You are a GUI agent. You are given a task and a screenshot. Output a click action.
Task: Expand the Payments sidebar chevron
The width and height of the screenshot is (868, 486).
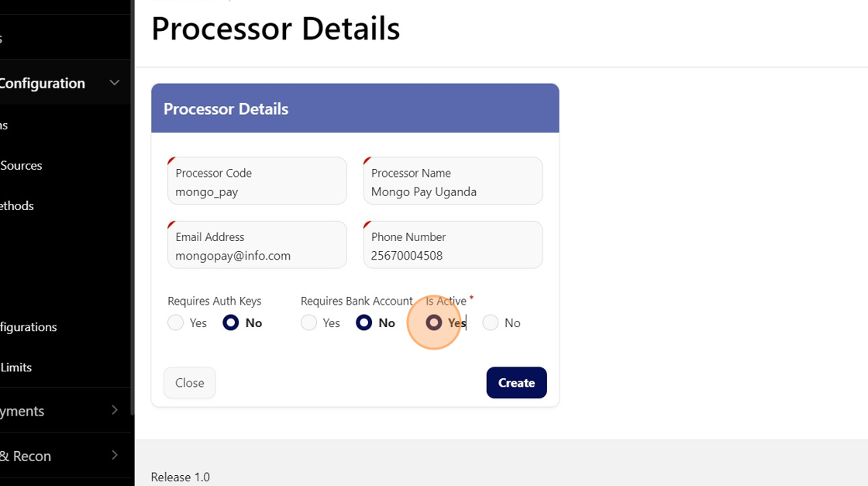[x=115, y=411]
